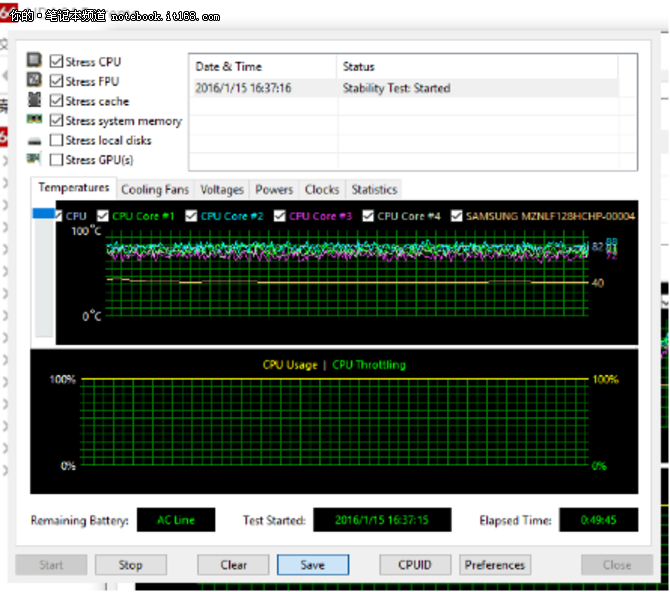This screenshot has height=592, width=670.
Task: Select the Clocks tab
Action: (x=322, y=190)
